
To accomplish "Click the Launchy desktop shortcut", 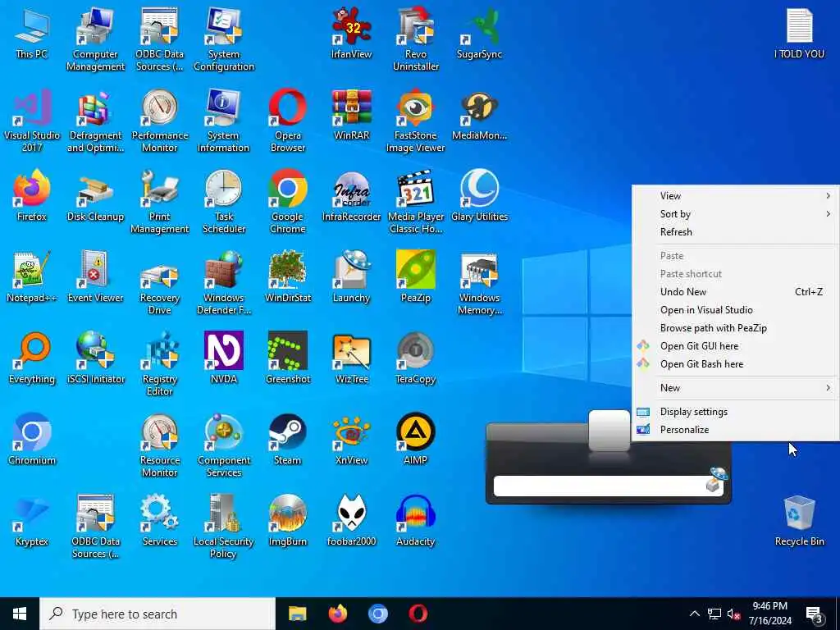I will pyautogui.click(x=351, y=277).
